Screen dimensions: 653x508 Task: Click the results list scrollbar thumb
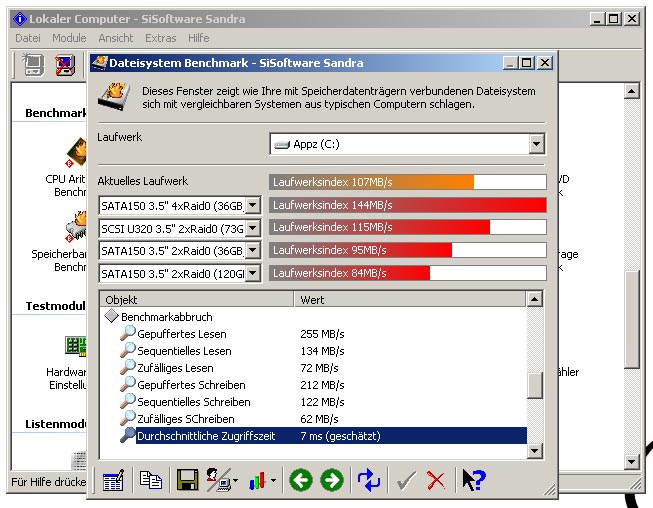pos(535,385)
